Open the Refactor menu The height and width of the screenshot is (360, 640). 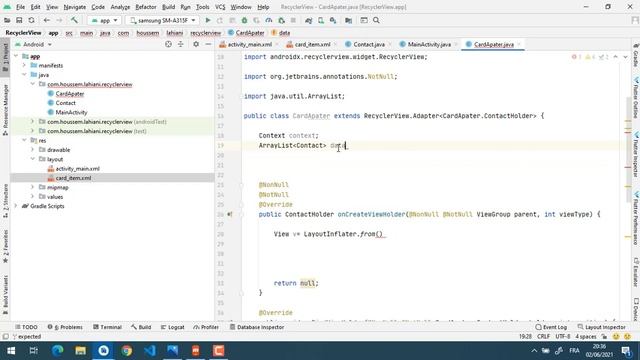click(x=146, y=7)
